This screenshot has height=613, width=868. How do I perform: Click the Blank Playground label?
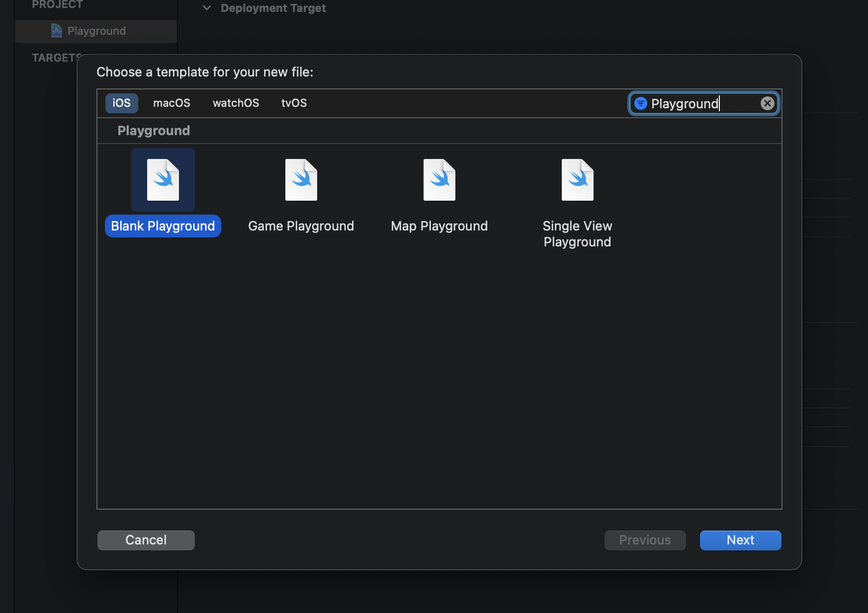[x=163, y=226]
